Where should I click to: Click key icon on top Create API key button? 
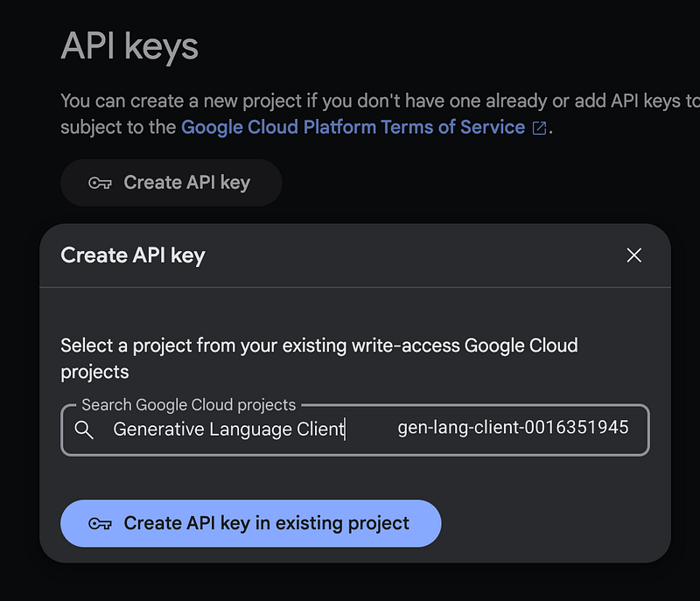coord(100,183)
